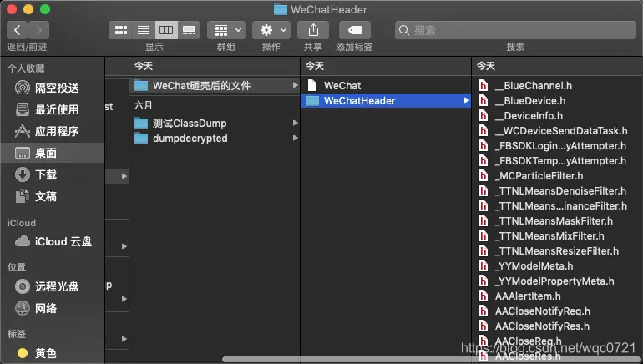The width and height of the screenshot is (643, 364).
Task: Select file _MCParticleFilter.h
Action: [539, 176]
